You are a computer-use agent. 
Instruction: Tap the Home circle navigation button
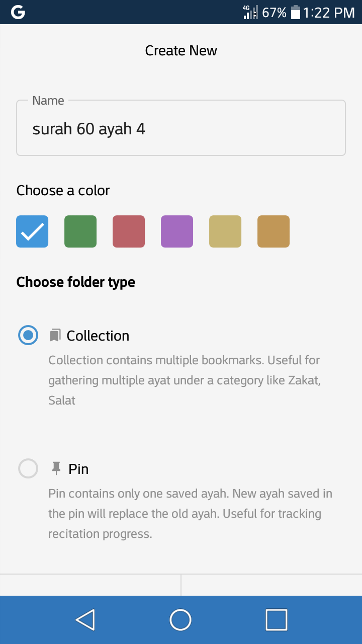(x=180, y=620)
